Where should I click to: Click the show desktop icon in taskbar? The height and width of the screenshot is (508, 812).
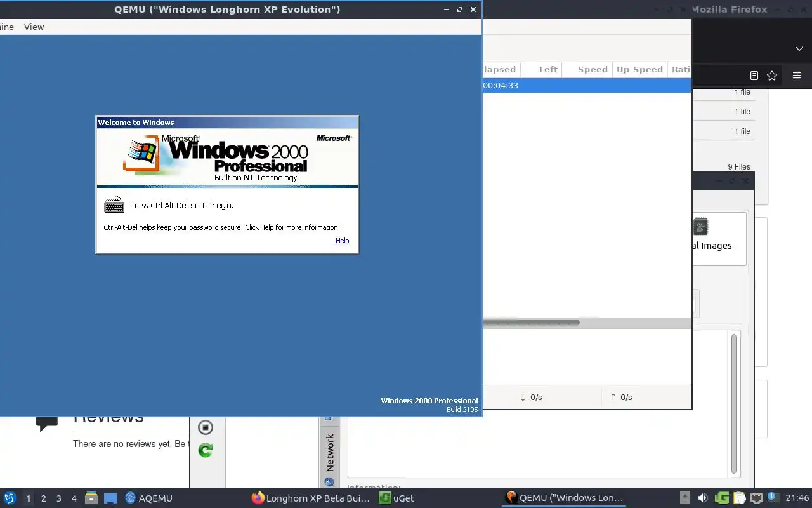tap(110, 498)
